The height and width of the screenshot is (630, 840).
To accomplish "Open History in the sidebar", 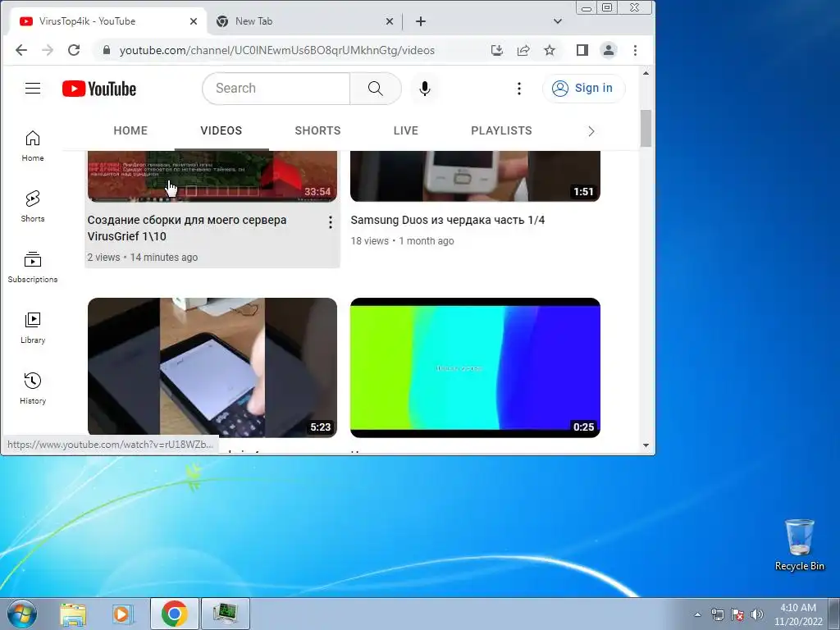I will pos(33,388).
